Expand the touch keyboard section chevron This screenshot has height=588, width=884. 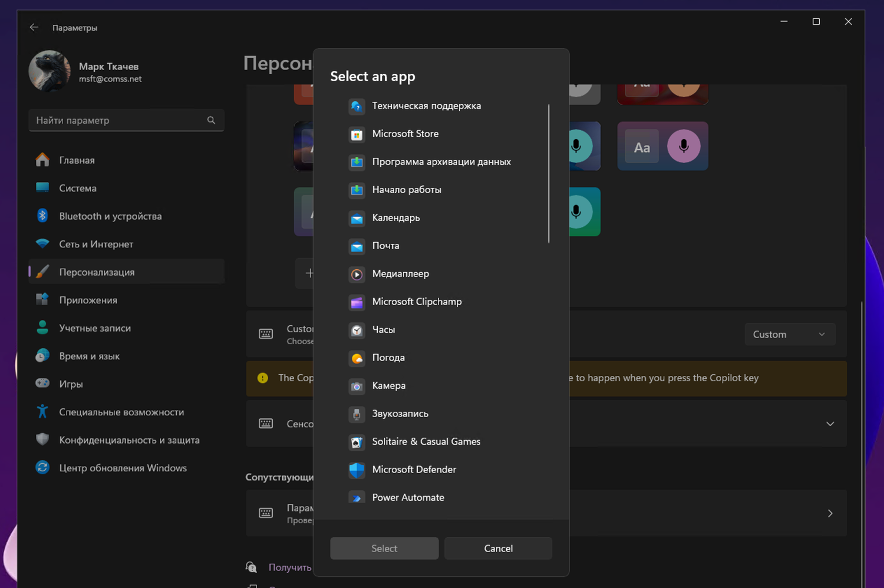coord(830,424)
